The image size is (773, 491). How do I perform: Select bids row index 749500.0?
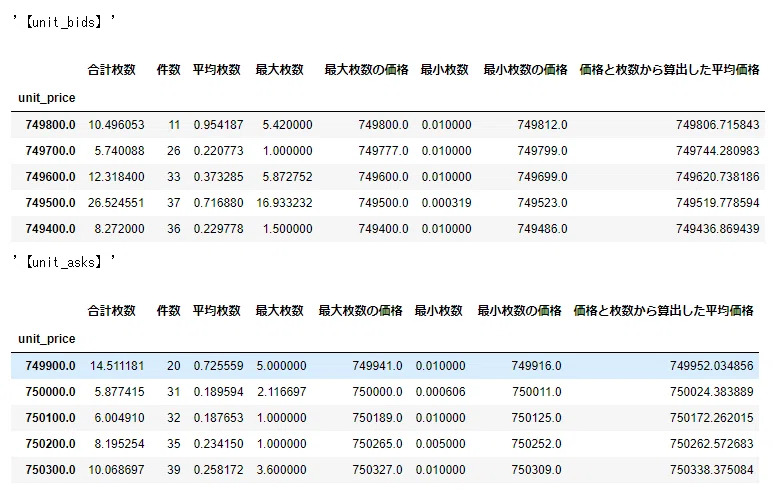coord(50,203)
